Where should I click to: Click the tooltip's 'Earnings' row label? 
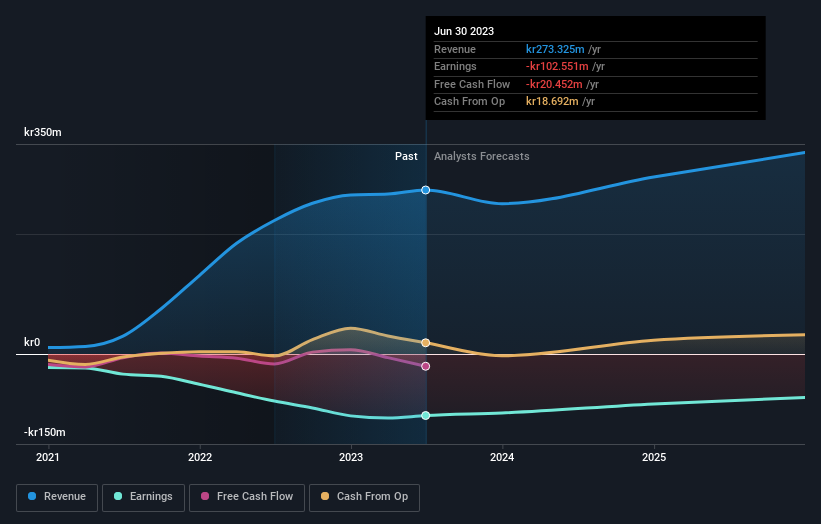coord(456,66)
